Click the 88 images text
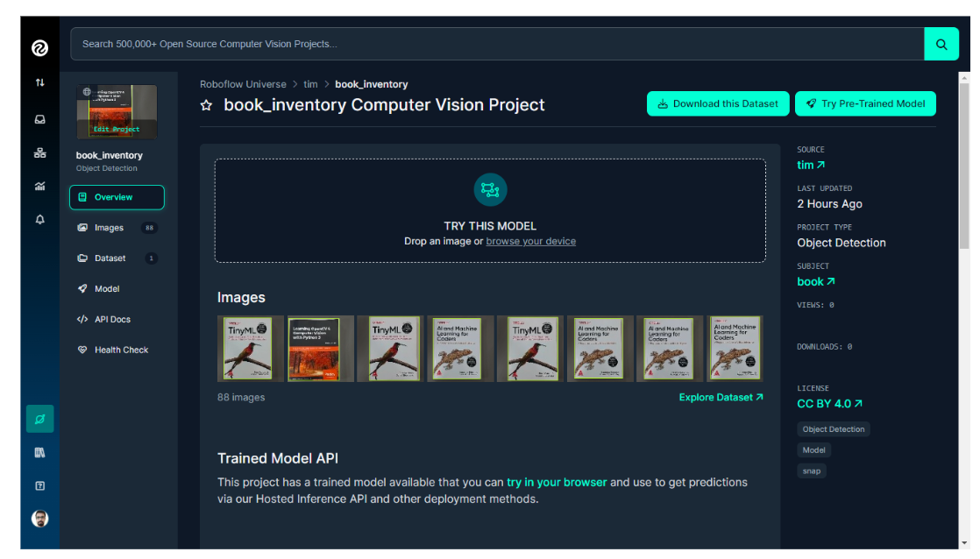Image resolution: width=980 pixels, height=559 pixels. (x=241, y=397)
